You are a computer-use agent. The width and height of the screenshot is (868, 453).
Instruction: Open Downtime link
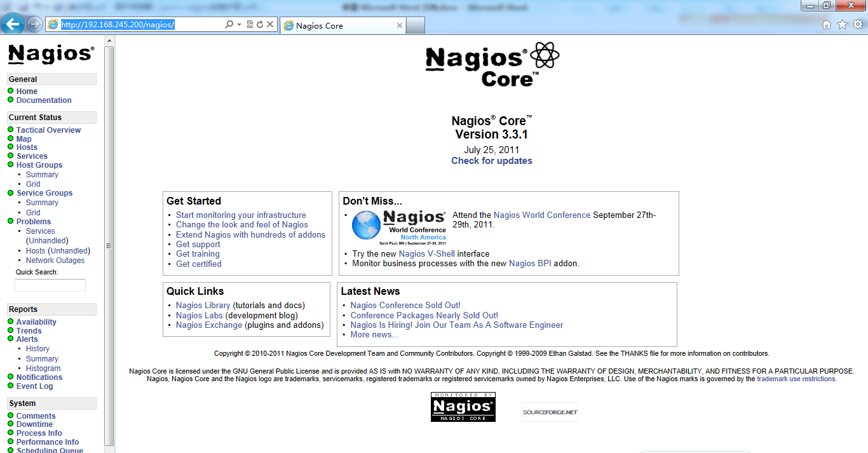(34, 424)
